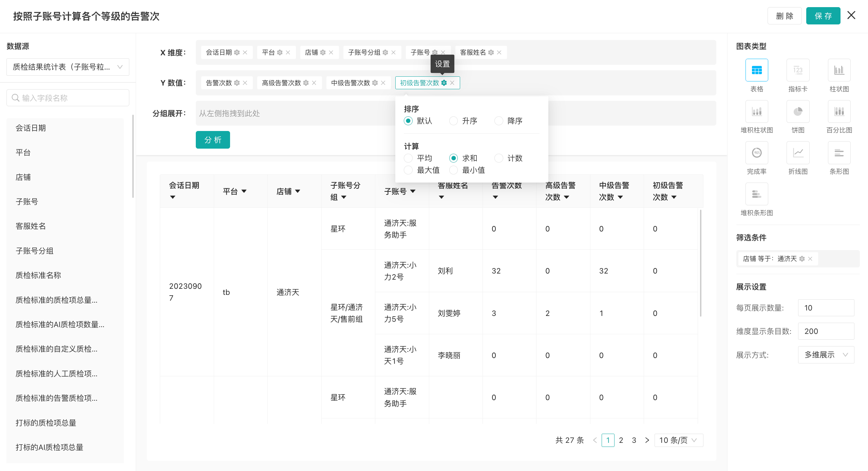Click the gear on 初级告警次数 tag
868x471 pixels.
[444, 83]
